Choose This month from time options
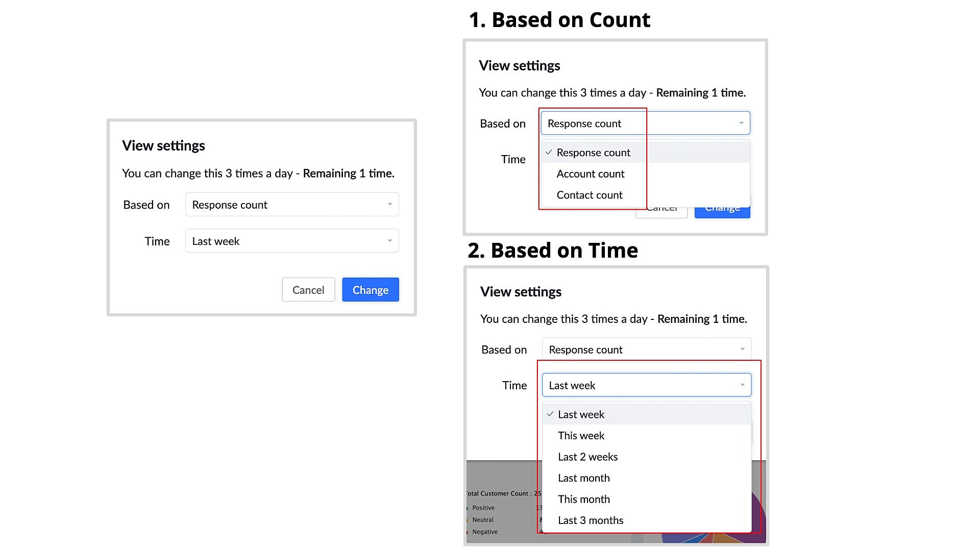The height and width of the screenshot is (551, 980). tap(583, 499)
